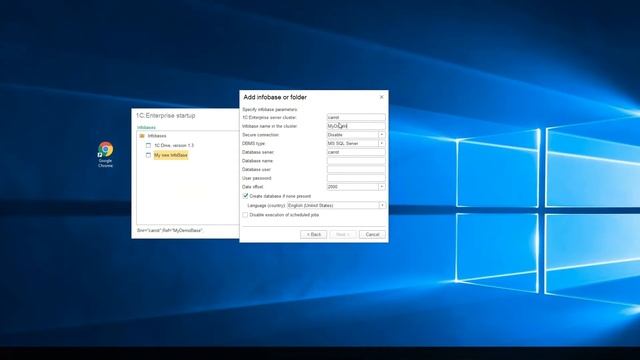
Task: Click the Infobase name in the cluster field
Action: pos(356,126)
